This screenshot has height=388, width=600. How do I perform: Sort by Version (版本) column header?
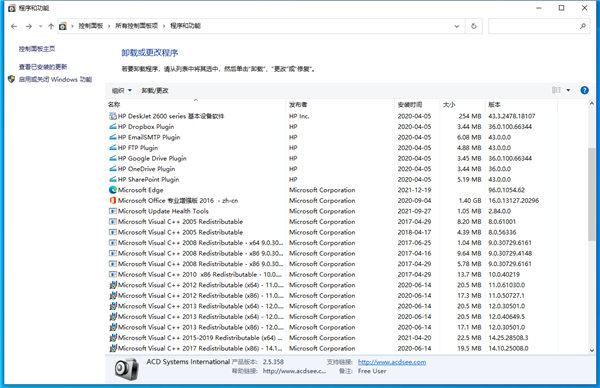coord(521,104)
